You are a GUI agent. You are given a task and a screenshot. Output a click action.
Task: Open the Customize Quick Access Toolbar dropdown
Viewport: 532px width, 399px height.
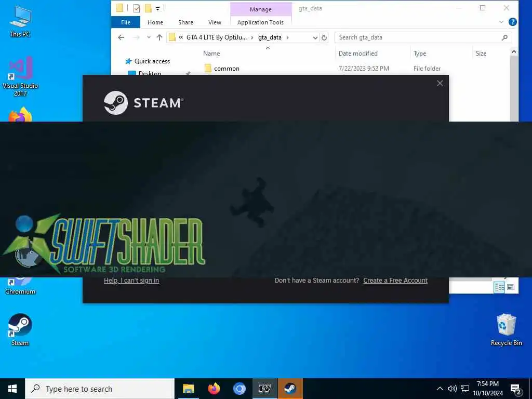[x=158, y=8]
